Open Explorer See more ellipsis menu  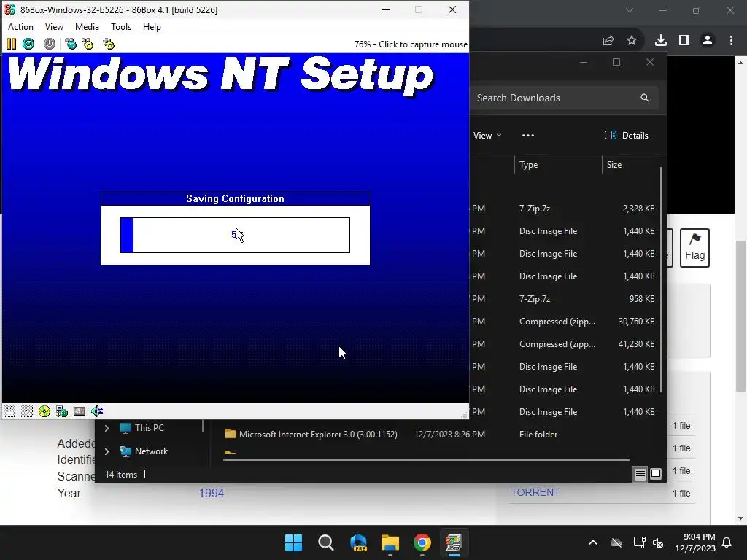[x=528, y=135]
